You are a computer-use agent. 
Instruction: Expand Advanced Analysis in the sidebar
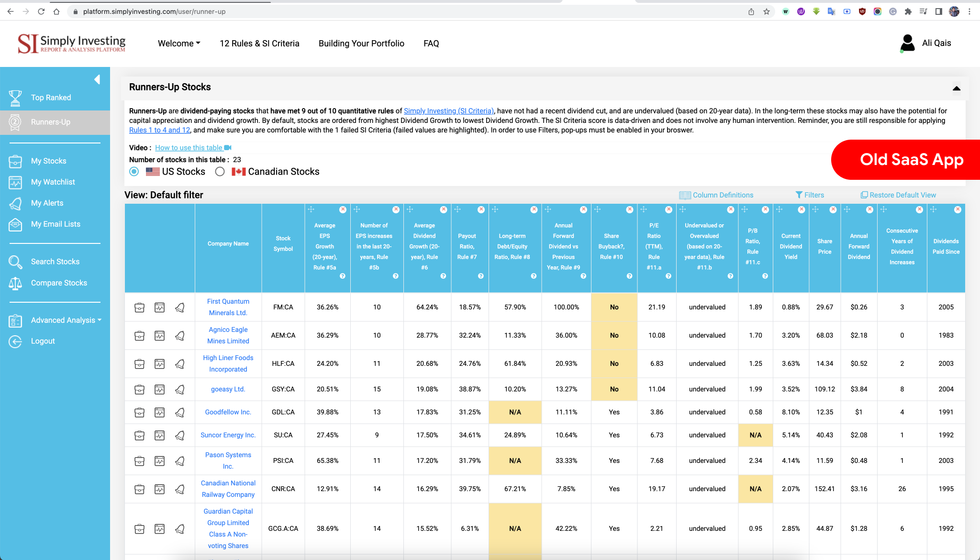63,320
